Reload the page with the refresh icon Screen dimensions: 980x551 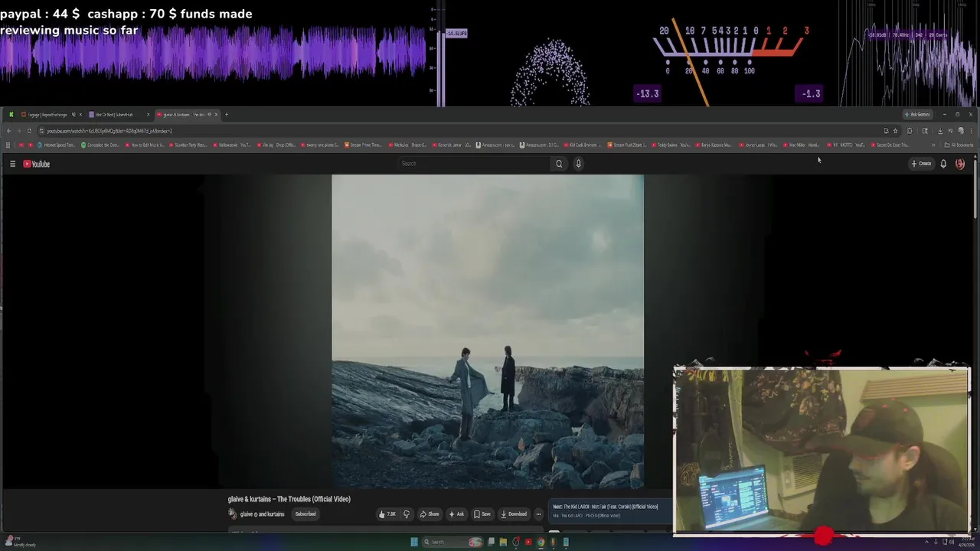click(29, 131)
